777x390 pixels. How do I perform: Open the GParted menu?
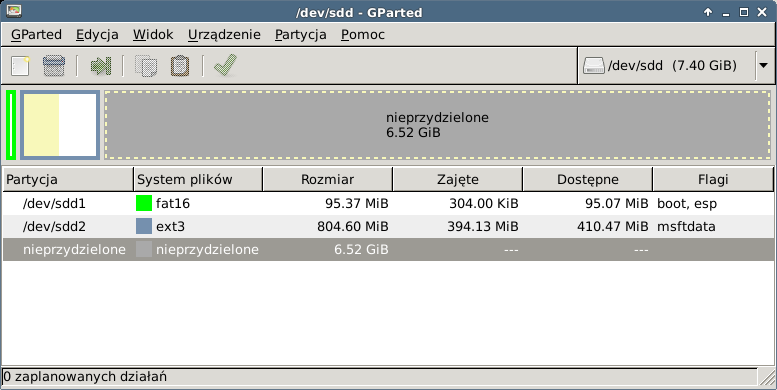tap(36, 35)
